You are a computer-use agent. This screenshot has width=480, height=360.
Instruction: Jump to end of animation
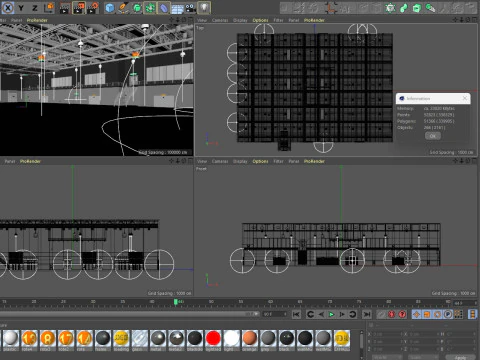(x=367, y=314)
